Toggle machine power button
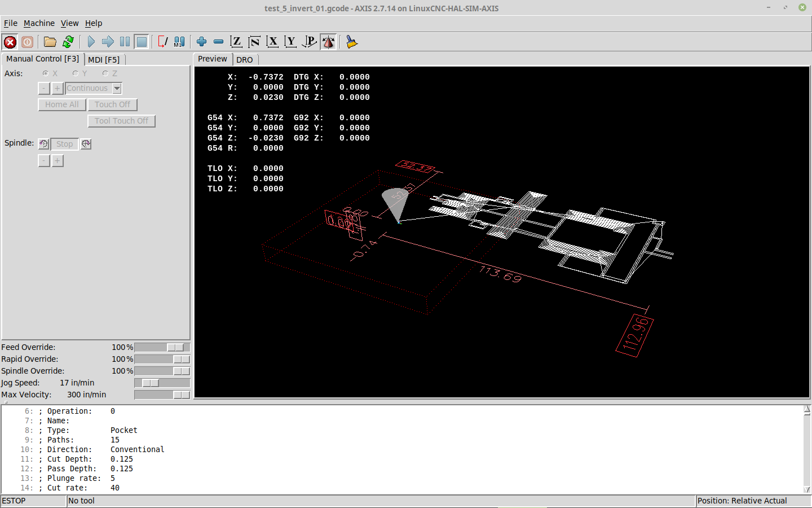Image resolution: width=812 pixels, height=508 pixels. click(27, 42)
